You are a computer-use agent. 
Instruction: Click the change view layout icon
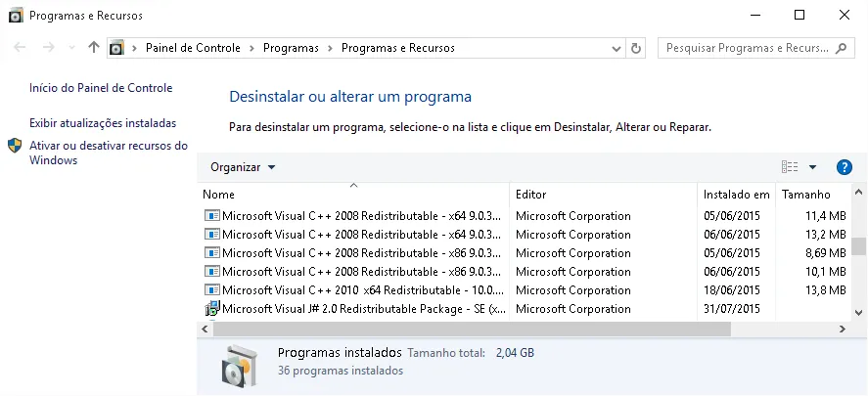[790, 167]
